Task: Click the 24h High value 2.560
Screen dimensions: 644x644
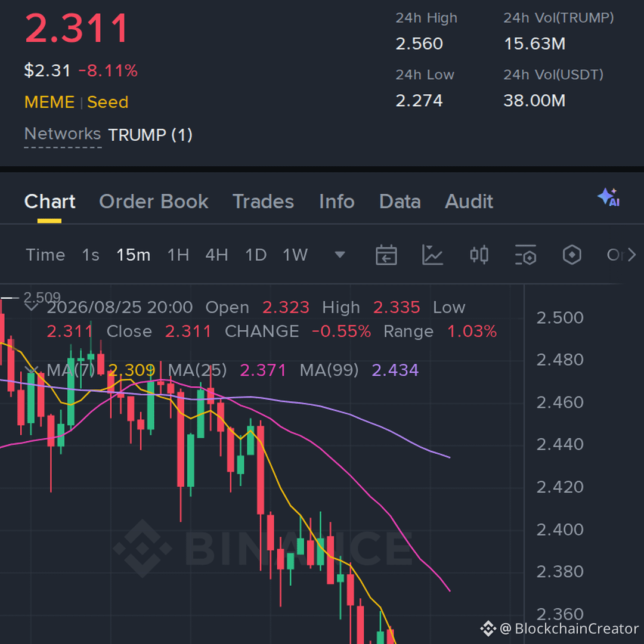Action: tap(419, 44)
